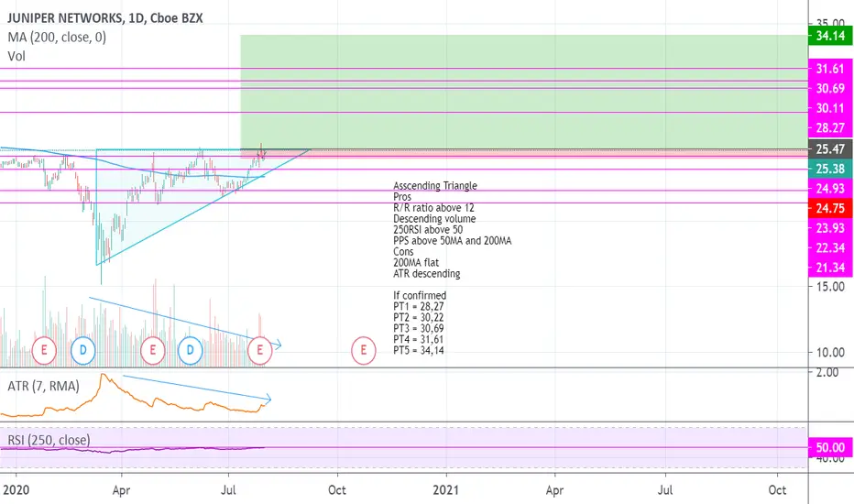Click the Jul label before the first Oct
Viewport: 854px width, 504px height.
(228, 490)
